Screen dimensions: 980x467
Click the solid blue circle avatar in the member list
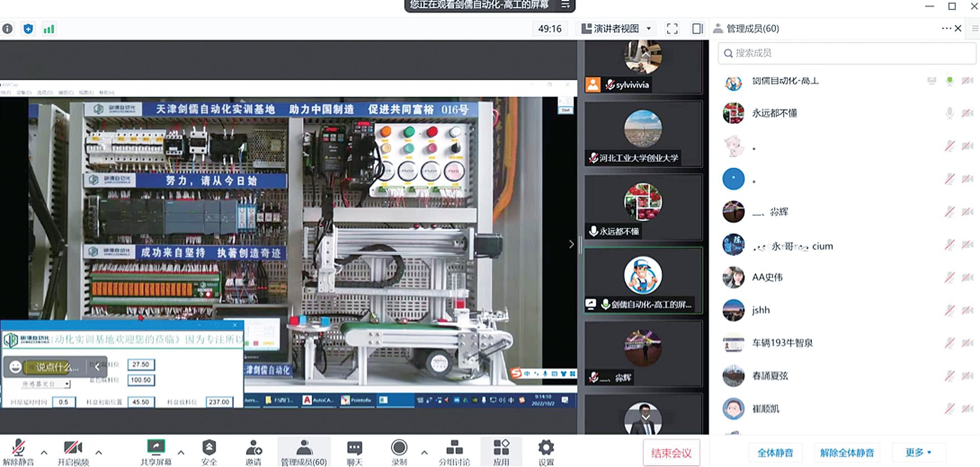click(733, 179)
